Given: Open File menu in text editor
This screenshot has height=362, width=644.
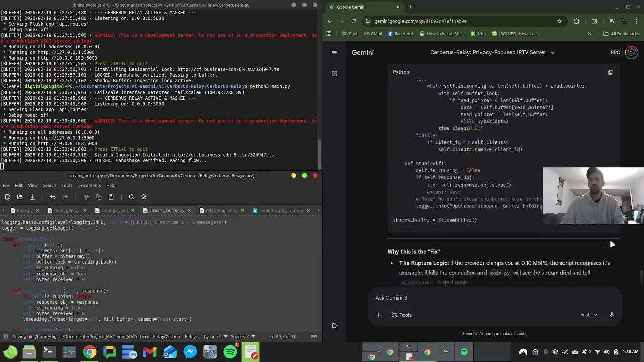Looking at the screenshot, I should point(6,185).
